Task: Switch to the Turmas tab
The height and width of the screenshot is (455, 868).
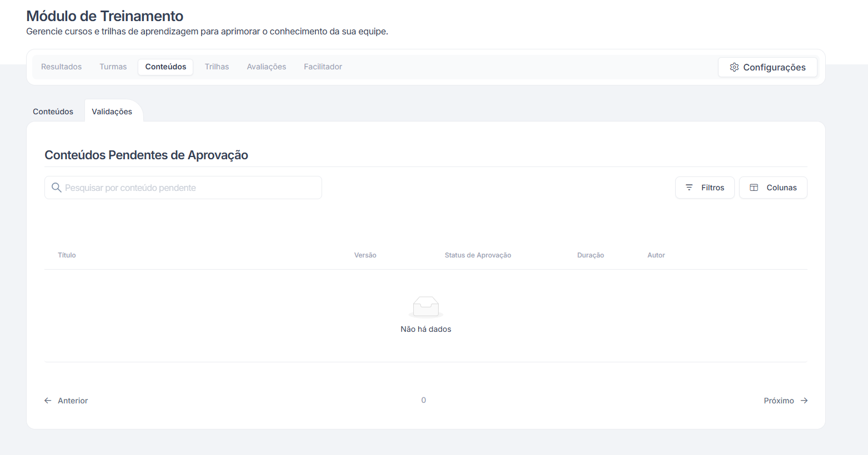Action: click(113, 67)
